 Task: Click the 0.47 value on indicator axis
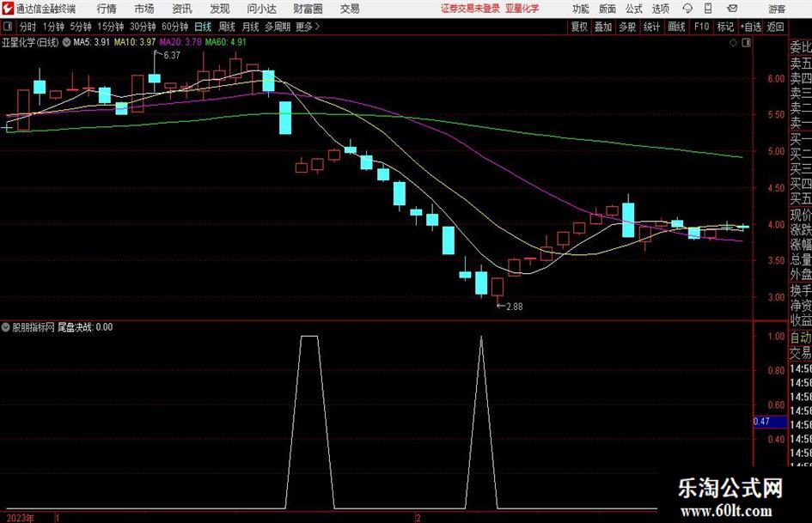[761, 422]
